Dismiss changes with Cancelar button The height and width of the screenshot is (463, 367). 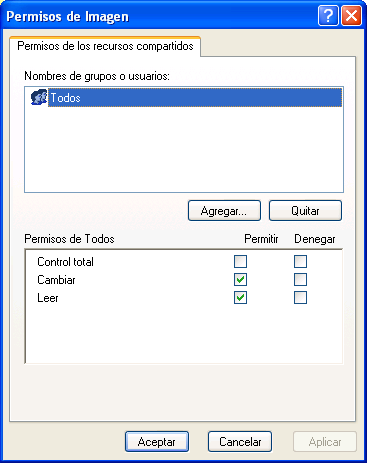(240, 442)
